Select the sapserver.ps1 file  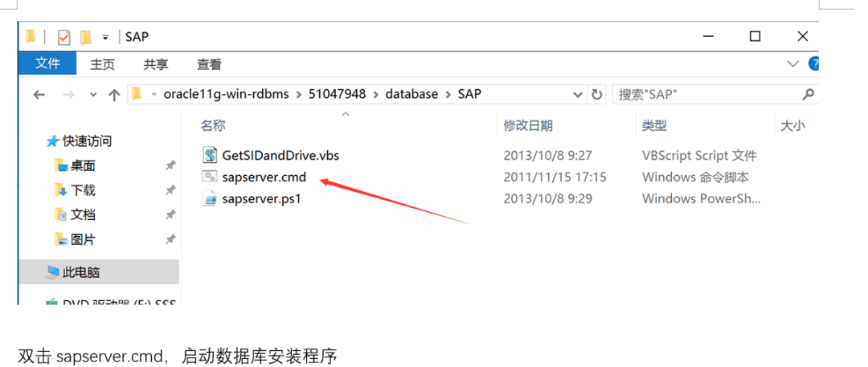(261, 198)
